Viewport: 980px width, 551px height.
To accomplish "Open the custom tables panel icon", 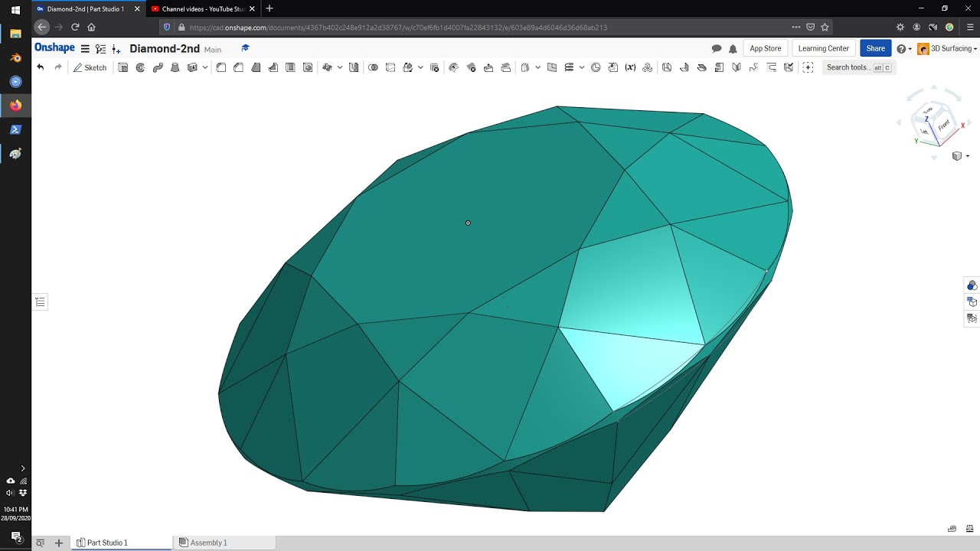I will click(972, 318).
